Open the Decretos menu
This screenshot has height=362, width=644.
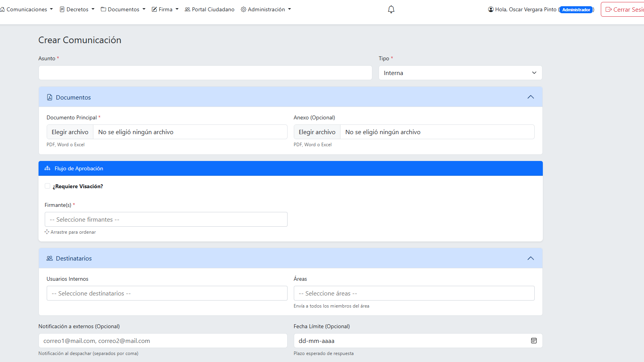[77, 9]
